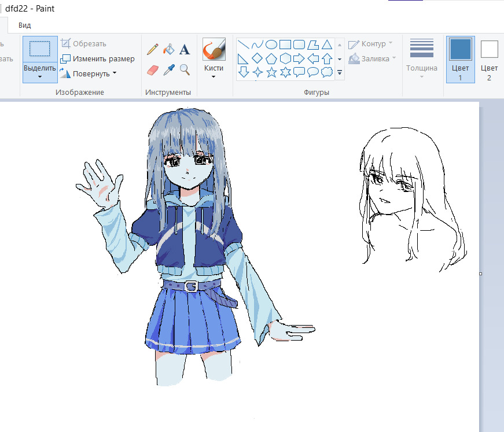504x432 pixels.
Task: Choose the Up arrow shape
Action: (x=327, y=58)
